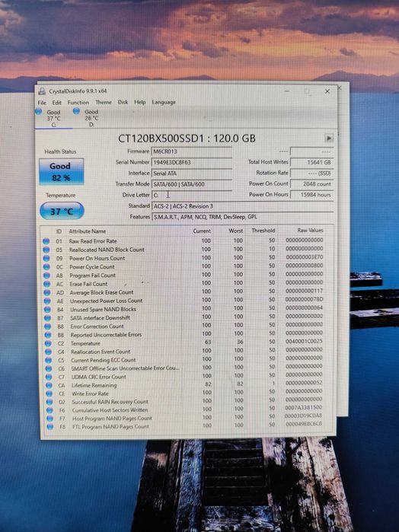399x532 pixels.
Task: Open the Edit menu
Action: click(56, 103)
